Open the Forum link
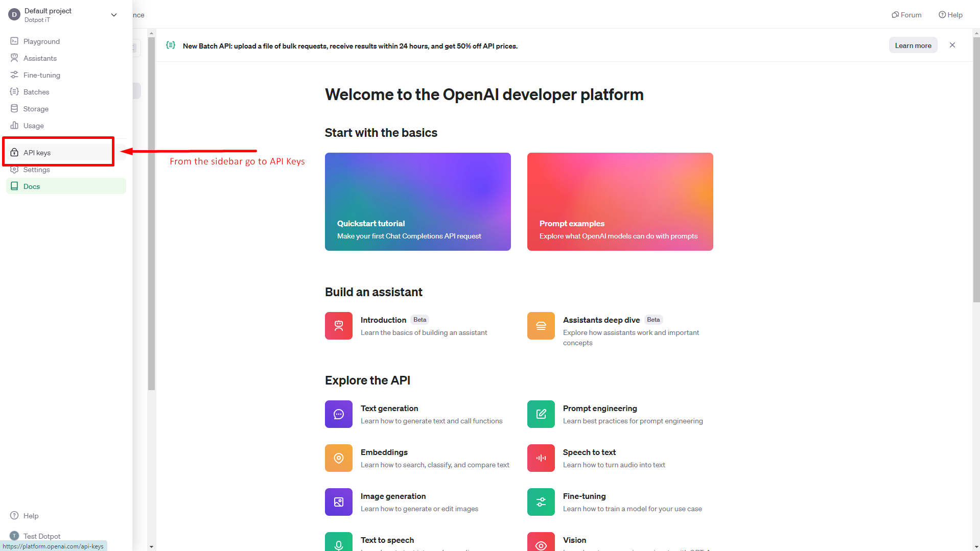Image resolution: width=980 pixels, height=551 pixels. point(906,15)
